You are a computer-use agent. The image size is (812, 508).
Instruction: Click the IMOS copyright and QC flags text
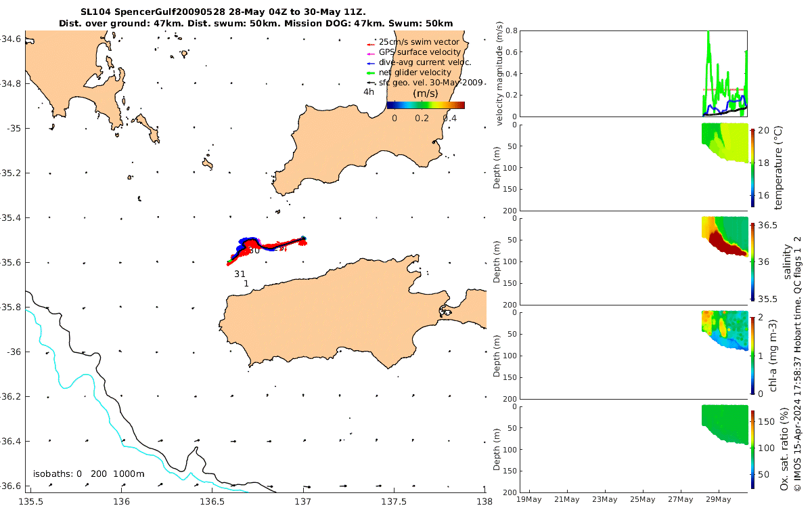coord(798,362)
